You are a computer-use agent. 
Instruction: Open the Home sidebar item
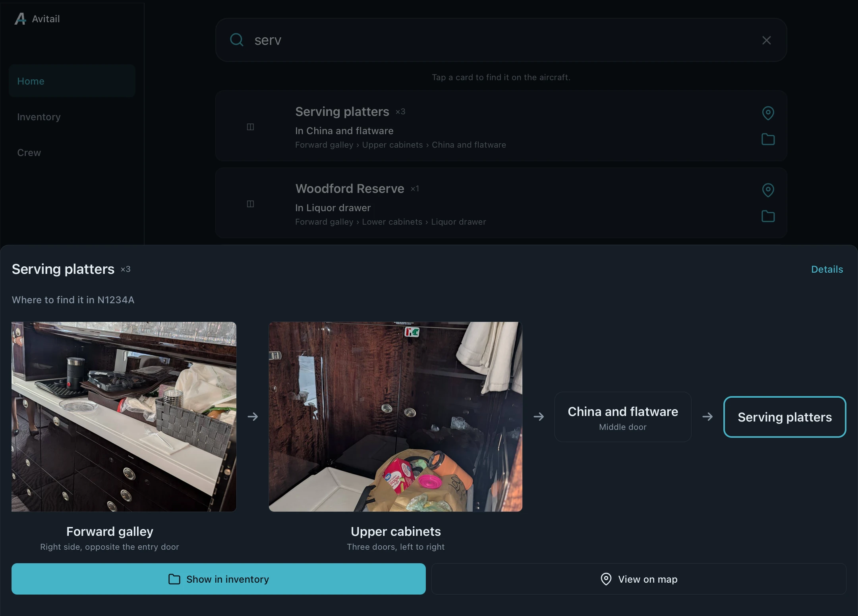click(72, 81)
